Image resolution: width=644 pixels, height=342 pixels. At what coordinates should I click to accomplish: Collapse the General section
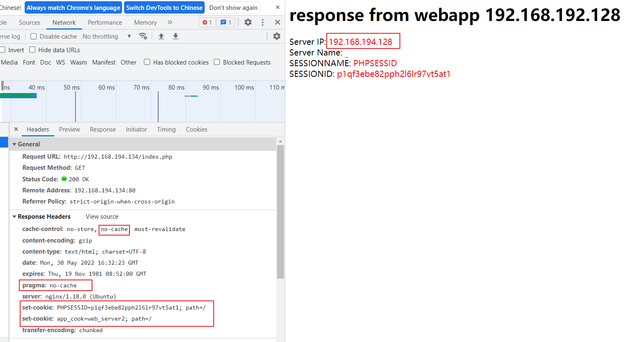click(x=14, y=144)
